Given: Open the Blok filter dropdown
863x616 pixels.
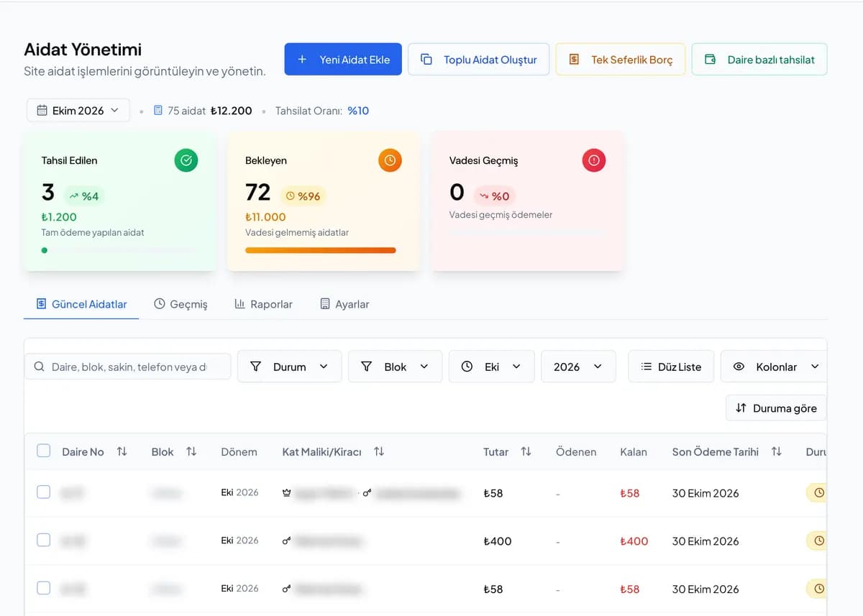Looking at the screenshot, I should pyautogui.click(x=395, y=367).
